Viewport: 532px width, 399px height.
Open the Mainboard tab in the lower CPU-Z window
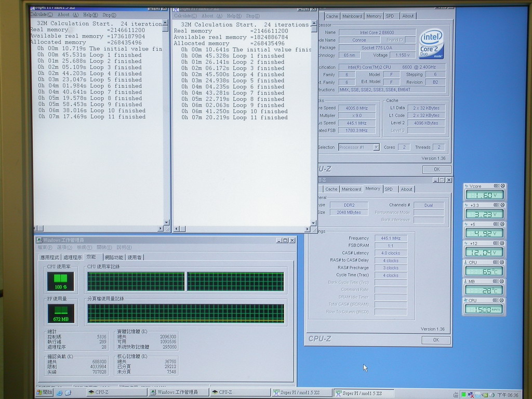point(351,189)
